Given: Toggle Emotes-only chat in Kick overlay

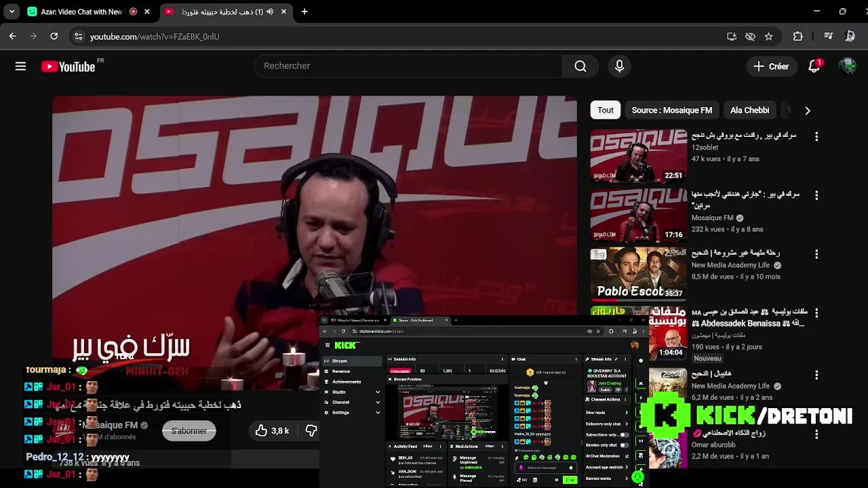Looking at the screenshot, I should pos(623,445).
